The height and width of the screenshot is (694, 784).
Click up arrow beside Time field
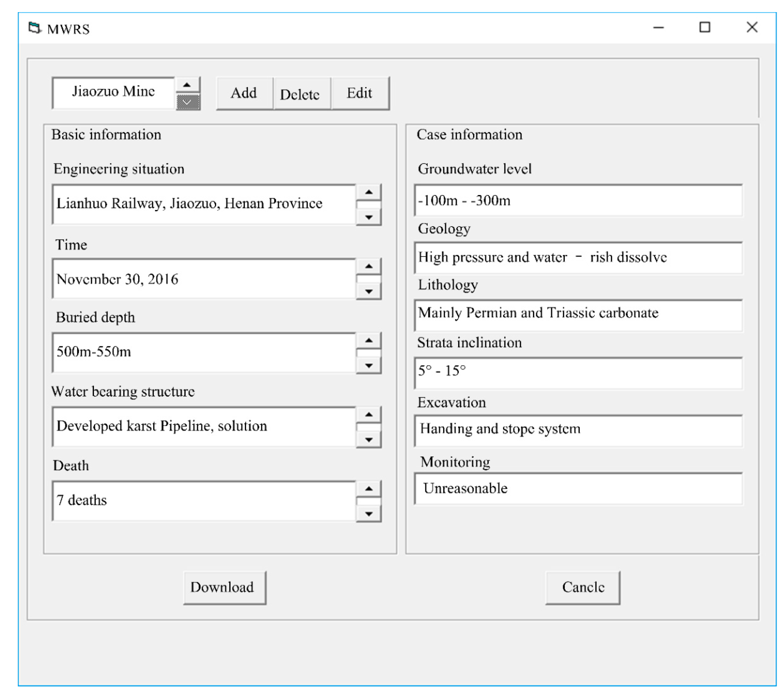point(369,266)
